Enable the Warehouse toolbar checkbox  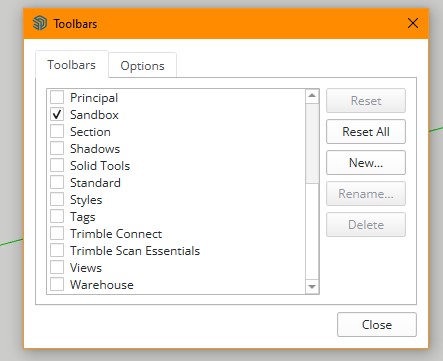tap(57, 284)
